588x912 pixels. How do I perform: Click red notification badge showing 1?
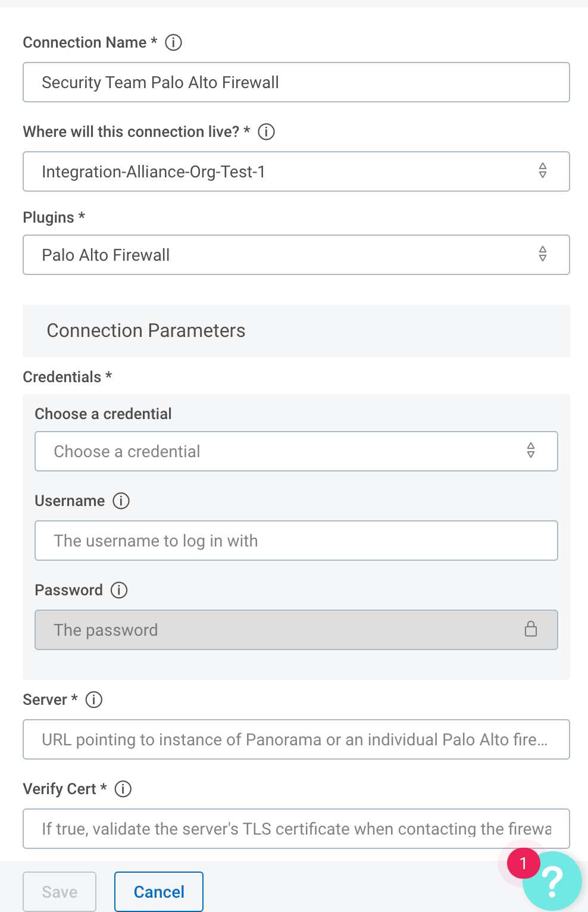pos(523,863)
